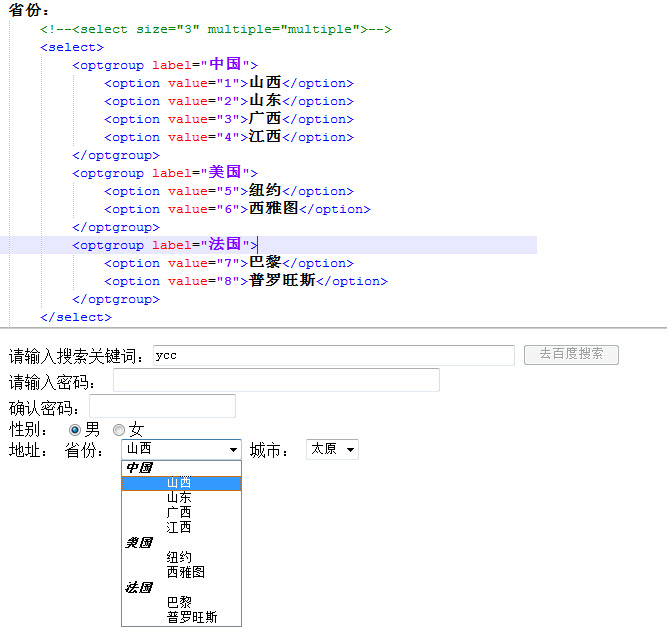Choose 广西 in the province list
669x639 pixels.
[x=181, y=513]
